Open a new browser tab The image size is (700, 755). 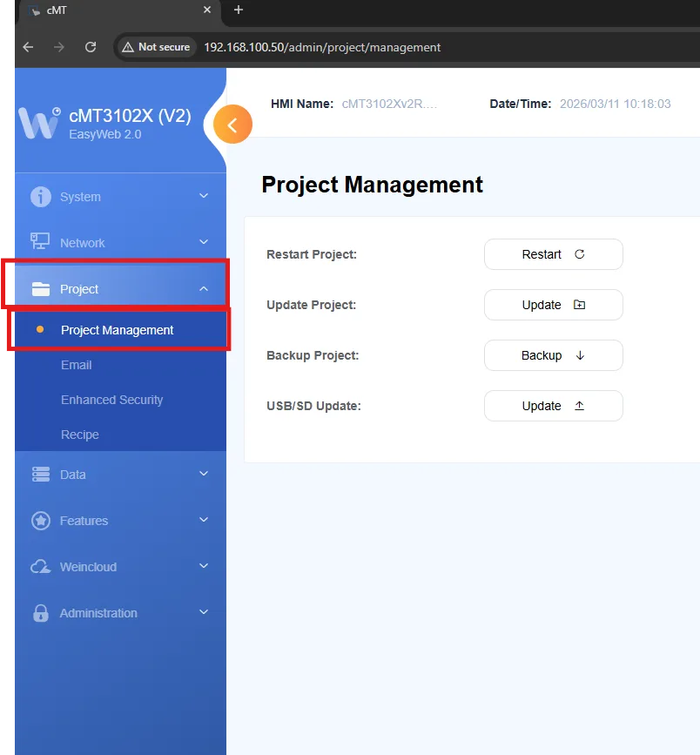[x=239, y=10]
